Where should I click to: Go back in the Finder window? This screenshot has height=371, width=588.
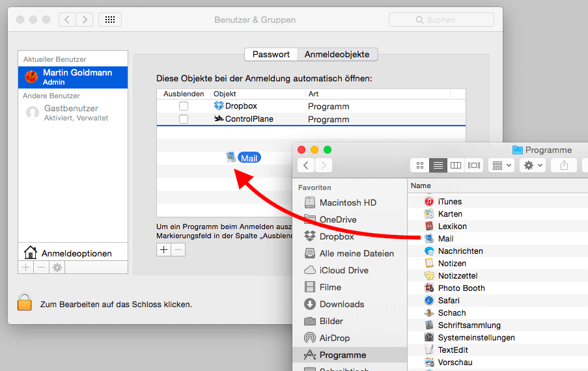tap(306, 165)
